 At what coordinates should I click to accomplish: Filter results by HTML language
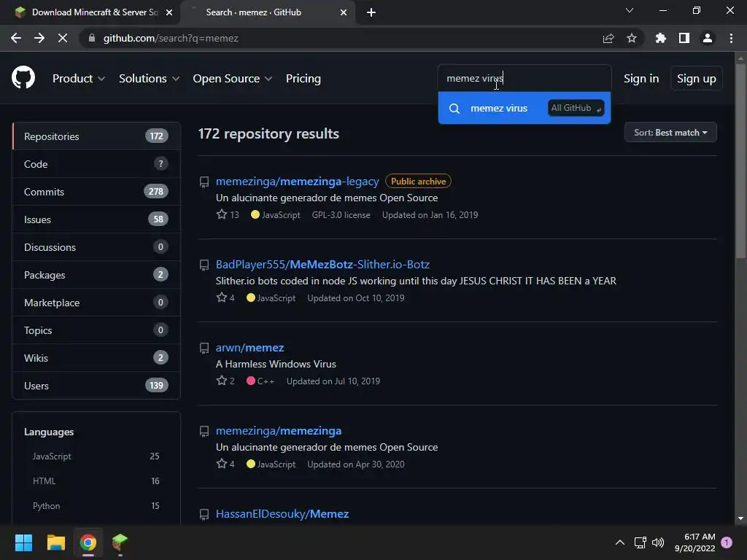pos(96,481)
